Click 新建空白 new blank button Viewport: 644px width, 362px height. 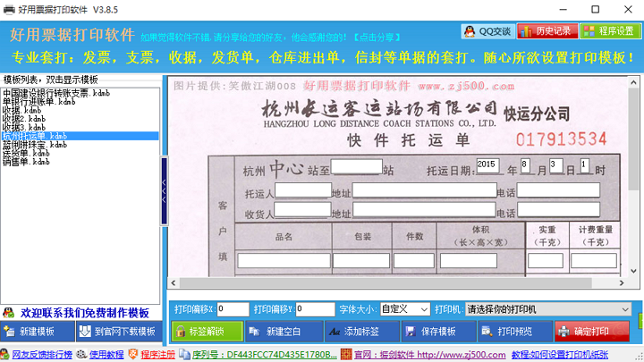[284, 332]
